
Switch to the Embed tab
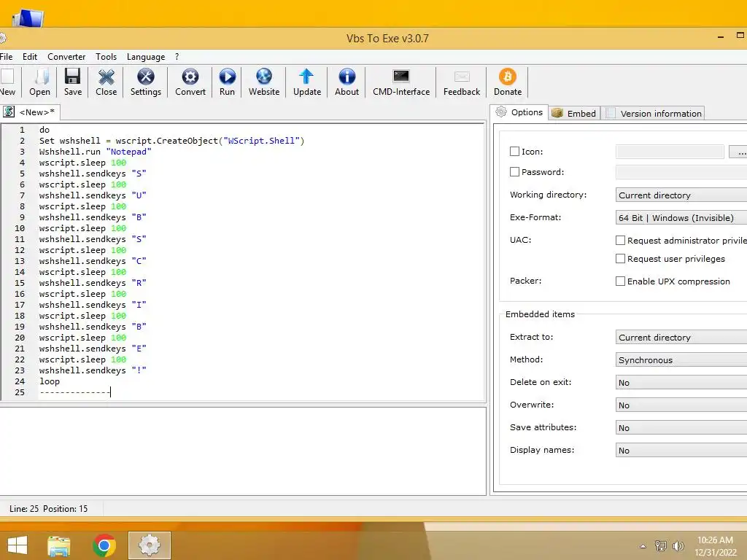[575, 113]
